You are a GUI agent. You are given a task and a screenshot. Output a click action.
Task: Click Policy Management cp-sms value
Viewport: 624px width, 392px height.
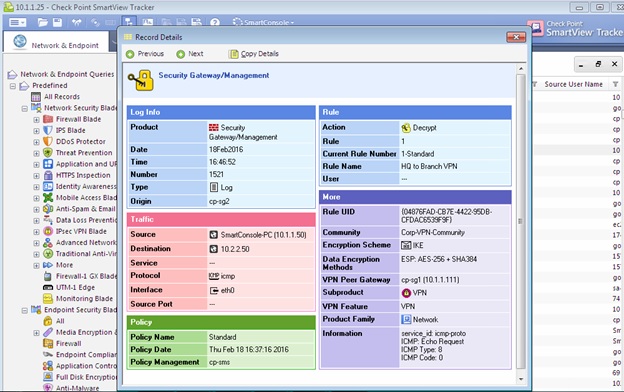point(219,362)
